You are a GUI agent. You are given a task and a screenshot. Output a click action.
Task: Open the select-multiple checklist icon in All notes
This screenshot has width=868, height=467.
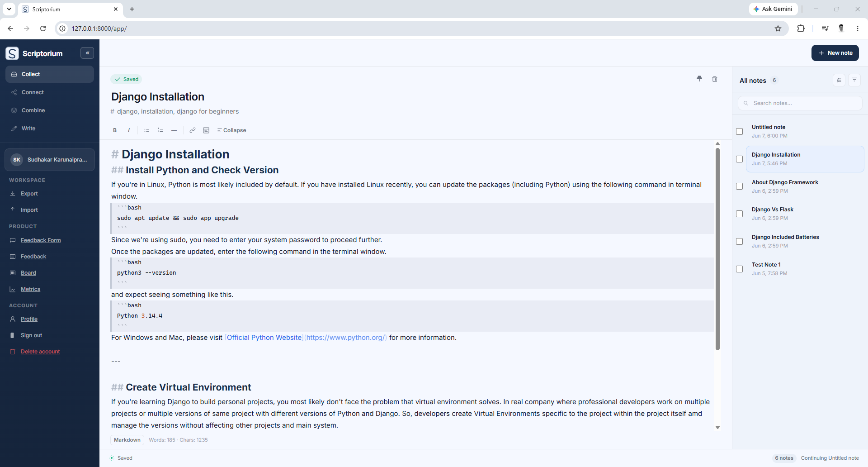point(839,80)
